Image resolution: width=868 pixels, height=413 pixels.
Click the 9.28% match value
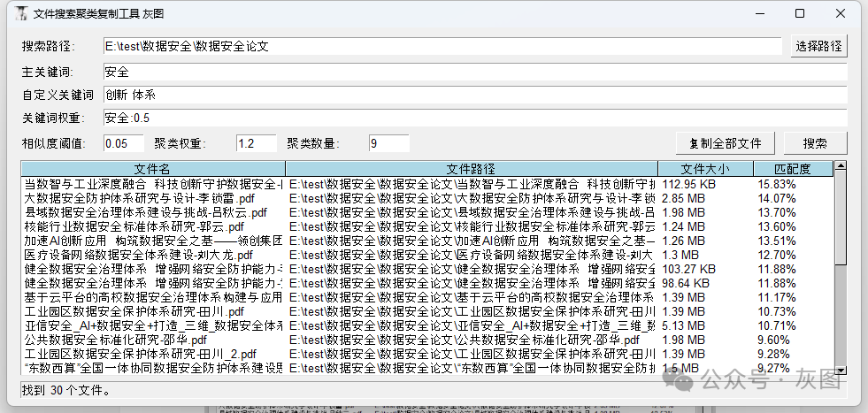[773, 355]
